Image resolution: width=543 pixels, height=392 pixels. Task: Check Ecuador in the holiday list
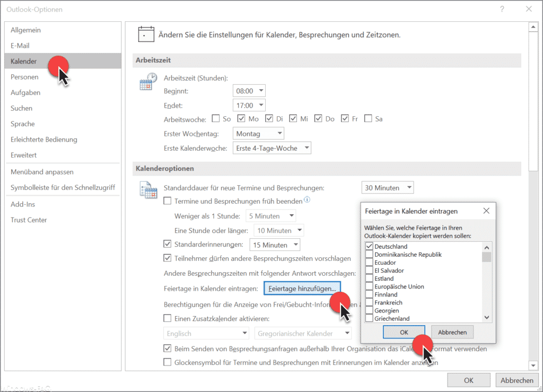(x=369, y=262)
